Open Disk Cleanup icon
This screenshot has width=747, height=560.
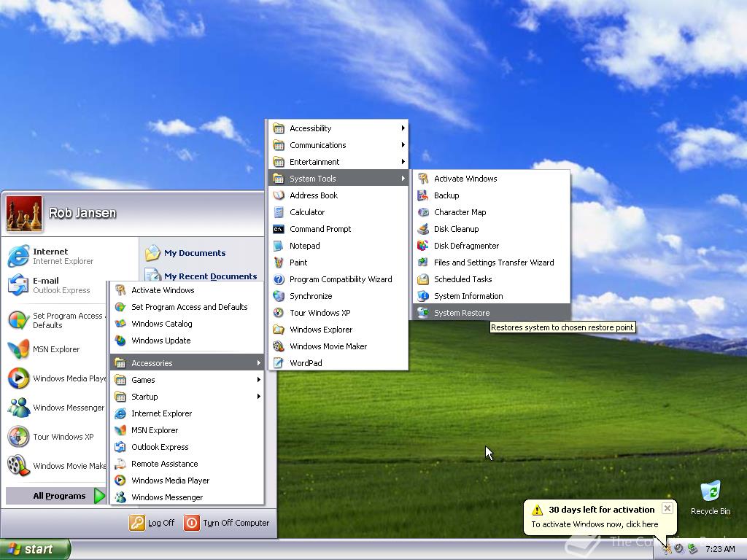coord(422,229)
